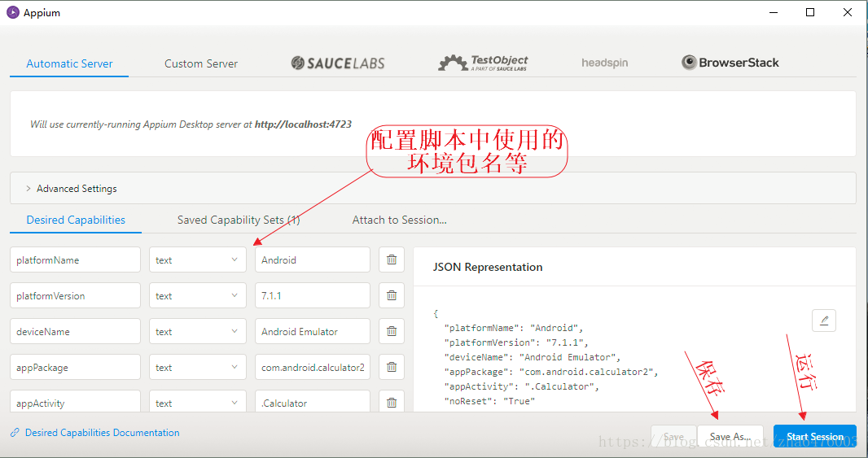
Task: Click the Android Emulator value field
Action: tap(312, 331)
